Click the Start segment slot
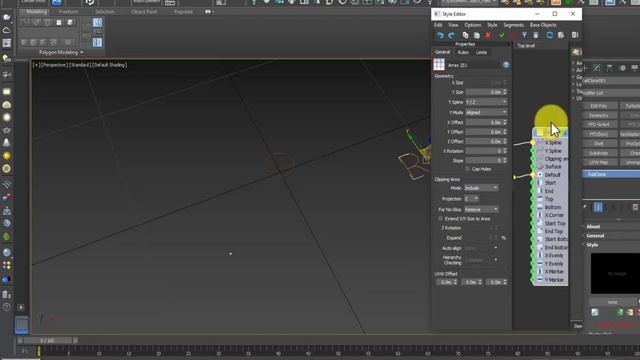 click(550, 183)
